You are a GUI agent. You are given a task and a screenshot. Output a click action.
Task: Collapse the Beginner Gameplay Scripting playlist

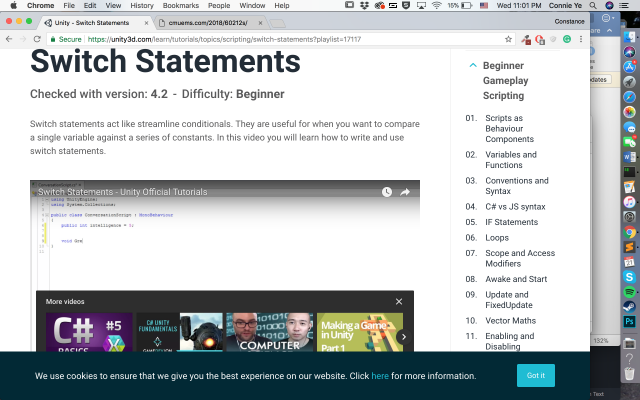(473, 65)
